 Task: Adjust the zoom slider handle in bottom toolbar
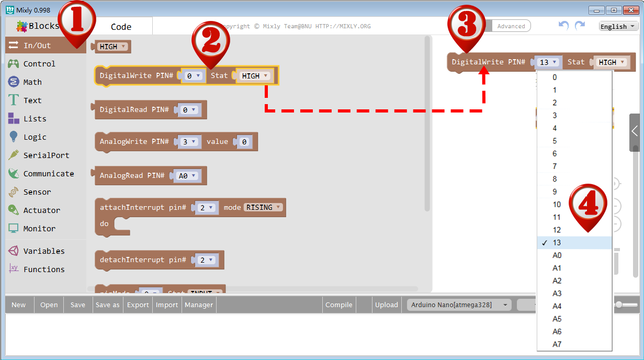click(619, 305)
